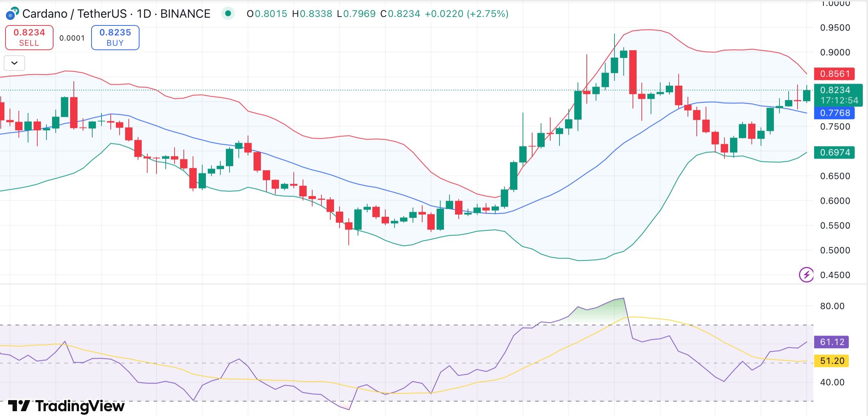Click the green market status dot
The image size is (868, 416).
point(228,14)
